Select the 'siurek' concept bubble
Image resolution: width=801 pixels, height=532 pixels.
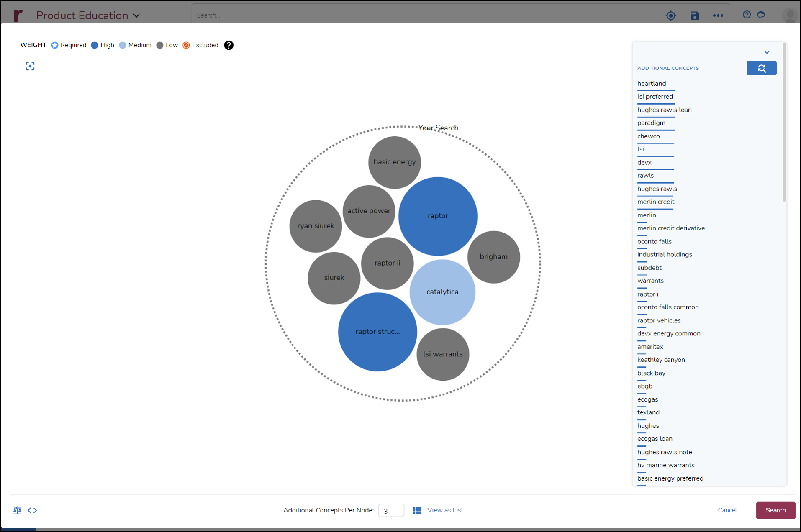coord(334,278)
